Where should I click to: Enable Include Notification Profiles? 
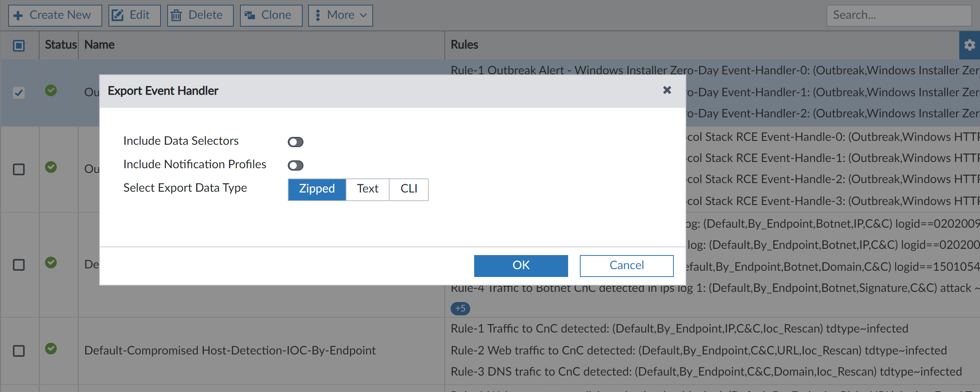point(296,165)
